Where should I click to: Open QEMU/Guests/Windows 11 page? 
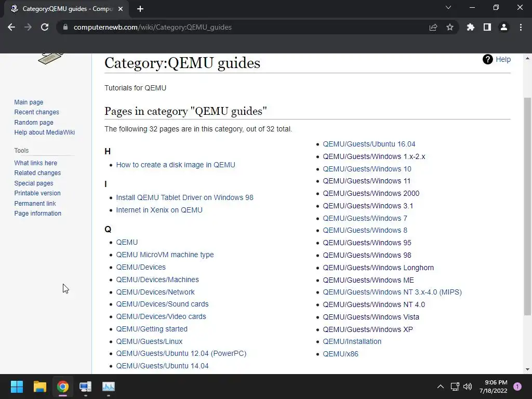pyautogui.click(x=366, y=181)
